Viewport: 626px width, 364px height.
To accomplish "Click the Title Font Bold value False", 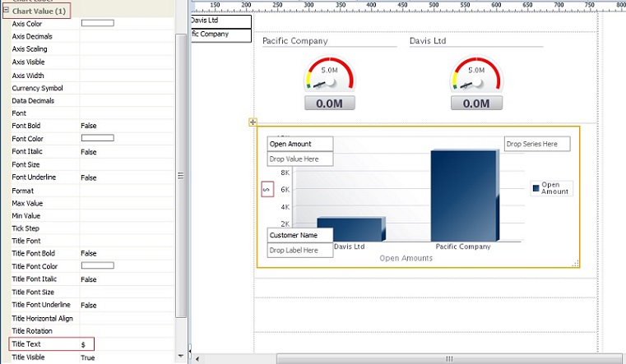I will (x=89, y=254).
